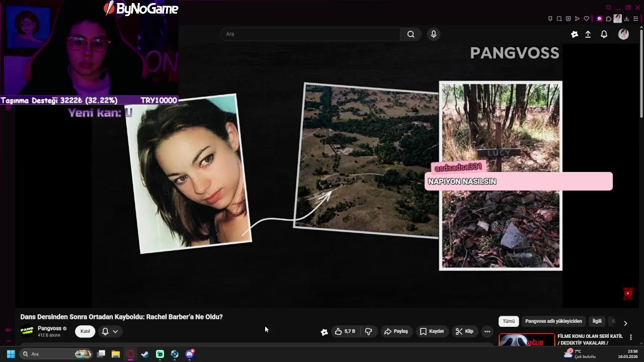Viewport: 644px width, 362px height.
Task: Click the star icon left of like button
Action: 324,331
